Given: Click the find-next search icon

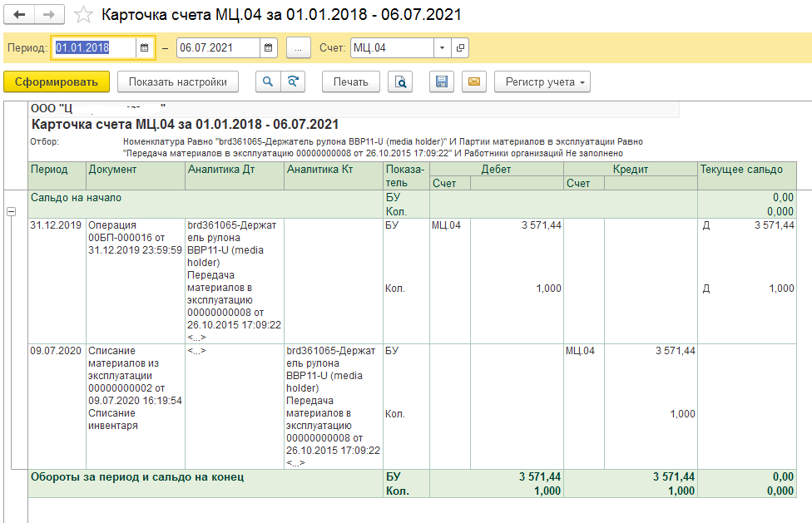Looking at the screenshot, I should click(x=293, y=81).
